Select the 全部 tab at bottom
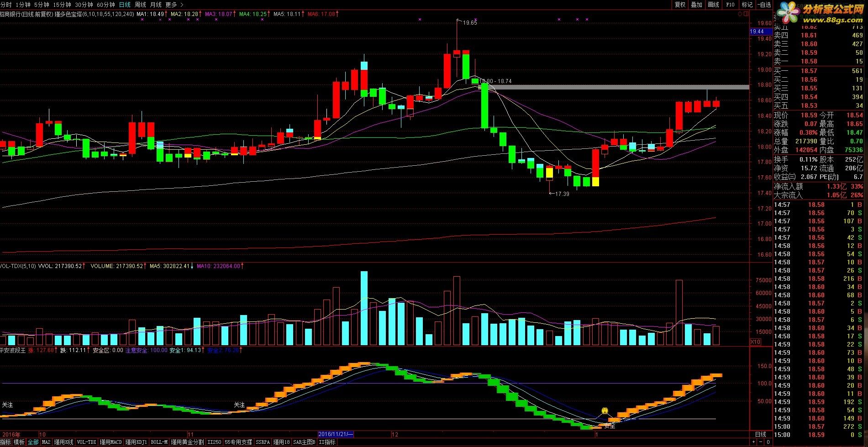This screenshot has height=447, width=868. (33, 442)
